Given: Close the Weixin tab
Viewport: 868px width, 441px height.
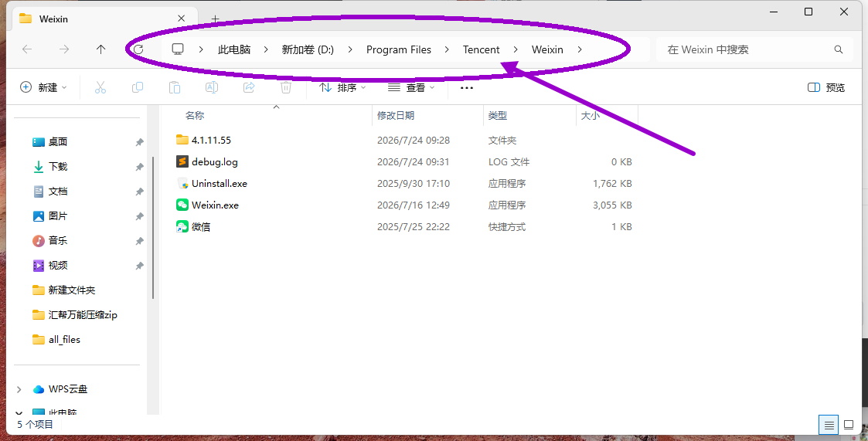Looking at the screenshot, I should (x=181, y=19).
